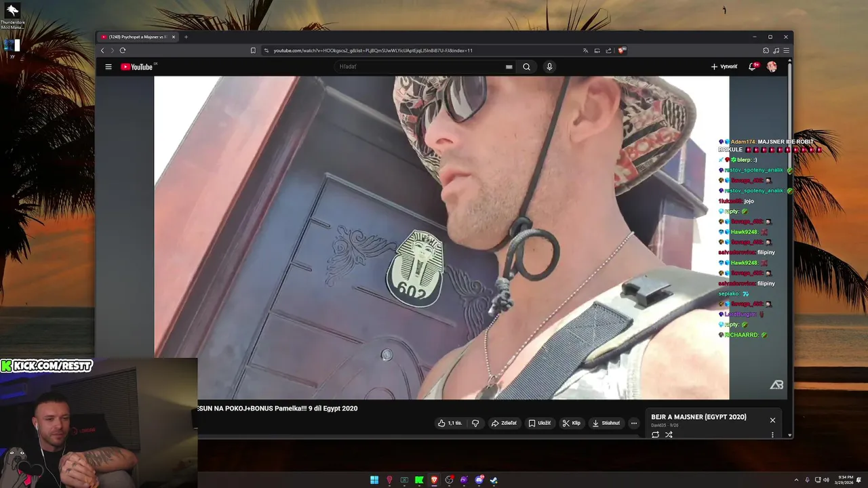
Task: Open the Windows Start button
Action: (x=374, y=480)
